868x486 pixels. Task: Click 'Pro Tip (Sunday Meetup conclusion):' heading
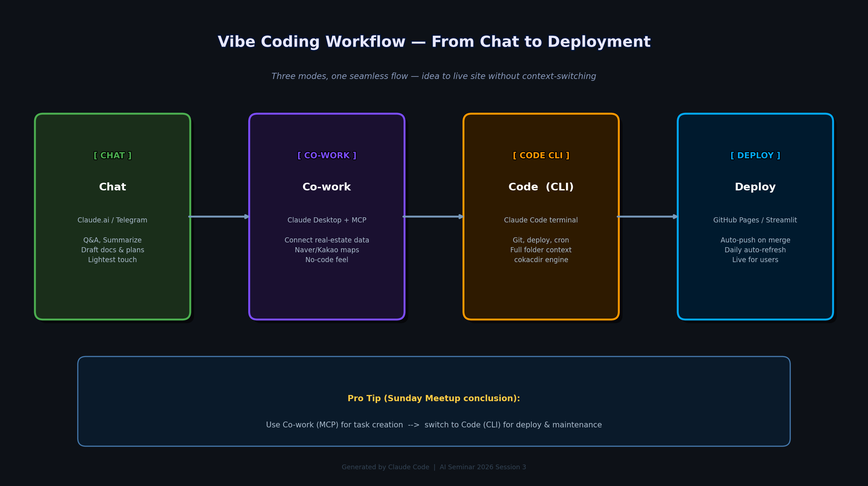(434, 398)
